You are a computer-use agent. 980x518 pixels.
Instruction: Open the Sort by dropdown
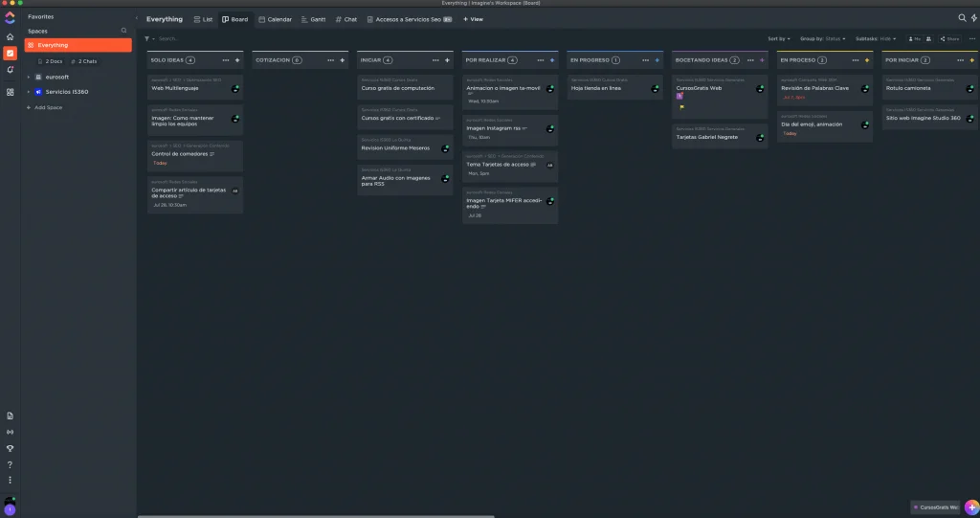pos(779,39)
